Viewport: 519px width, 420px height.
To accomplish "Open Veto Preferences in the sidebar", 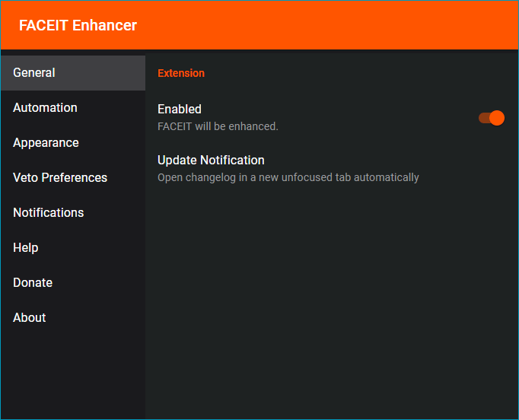I will 73,178.
